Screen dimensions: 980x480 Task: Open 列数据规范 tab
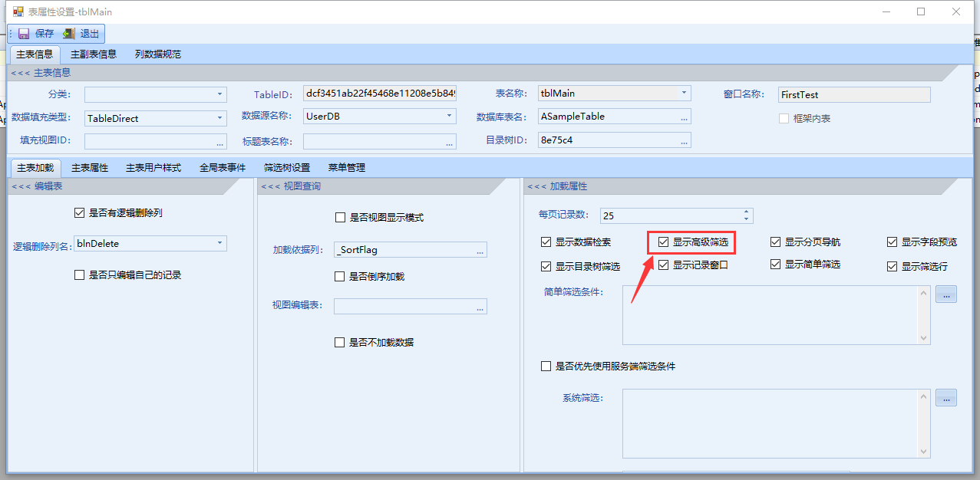(x=158, y=54)
